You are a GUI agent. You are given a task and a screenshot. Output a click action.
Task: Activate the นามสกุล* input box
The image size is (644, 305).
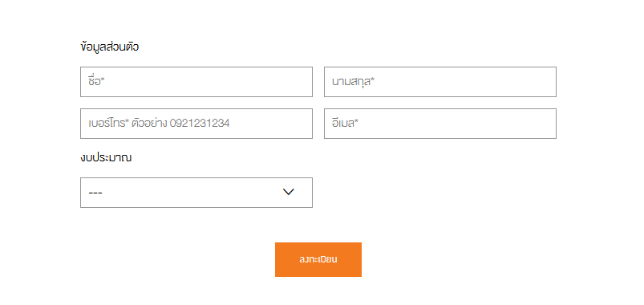(x=440, y=82)
